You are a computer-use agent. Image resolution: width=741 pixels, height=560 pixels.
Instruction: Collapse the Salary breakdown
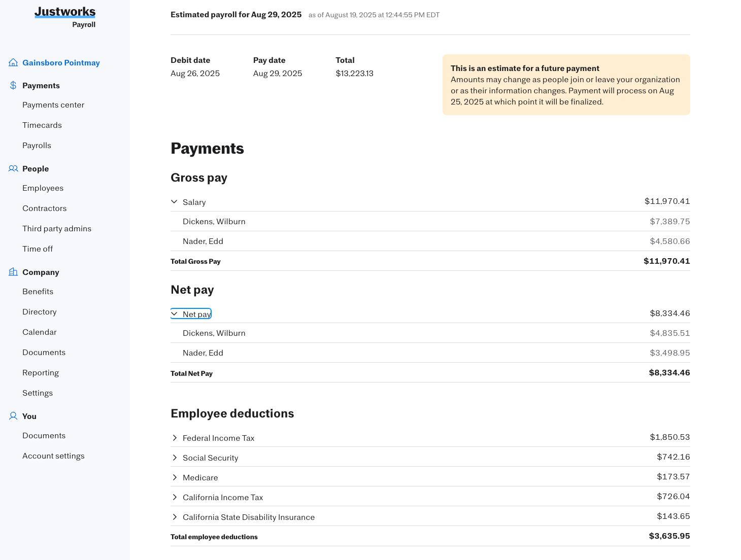(175, 201)
